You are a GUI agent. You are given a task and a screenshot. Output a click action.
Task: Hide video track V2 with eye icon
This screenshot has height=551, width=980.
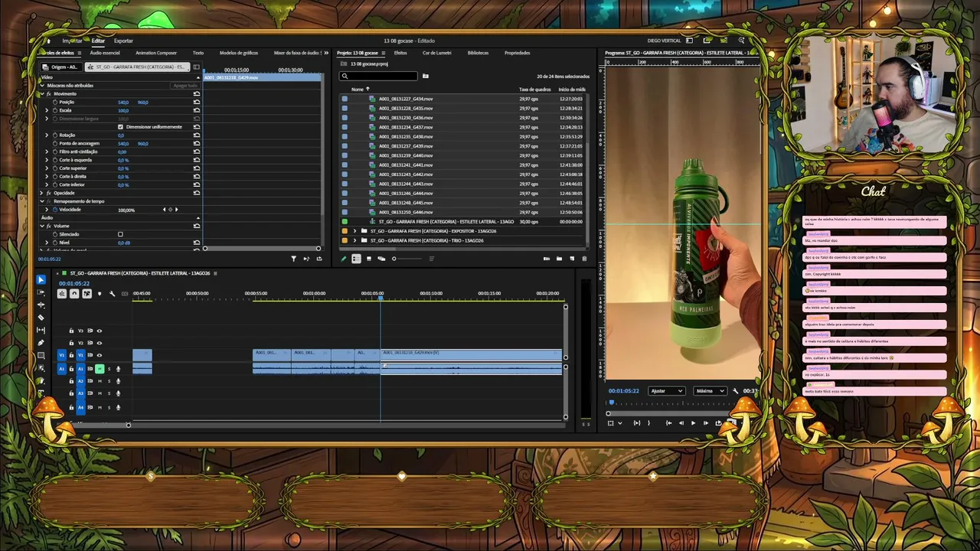[99, 343]
